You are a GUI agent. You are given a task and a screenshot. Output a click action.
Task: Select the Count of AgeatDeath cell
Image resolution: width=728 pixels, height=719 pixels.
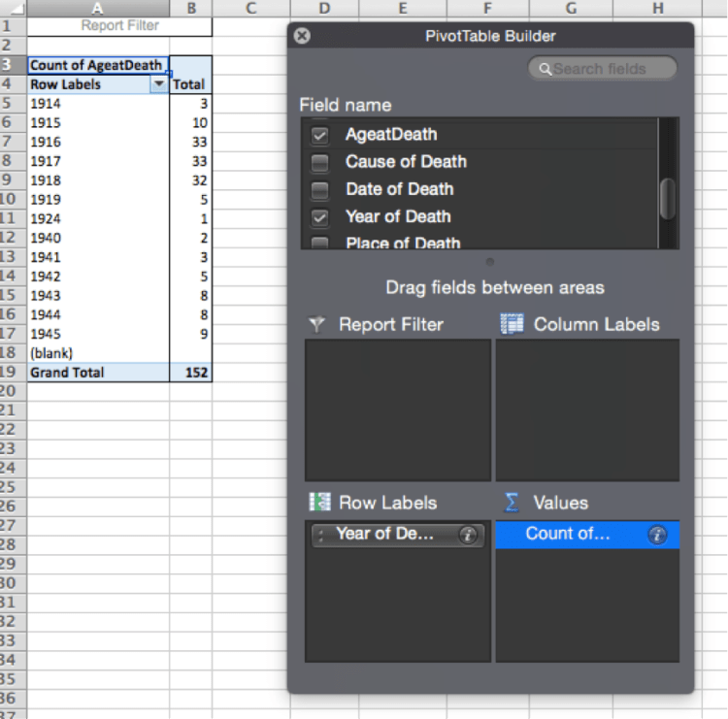pos(97,65)
